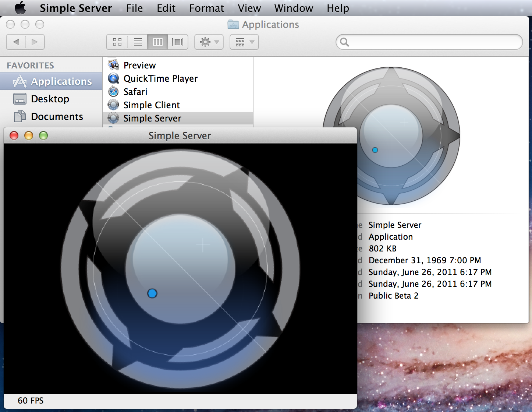Switch Finder to Cover Flow view

pos(178,42)
